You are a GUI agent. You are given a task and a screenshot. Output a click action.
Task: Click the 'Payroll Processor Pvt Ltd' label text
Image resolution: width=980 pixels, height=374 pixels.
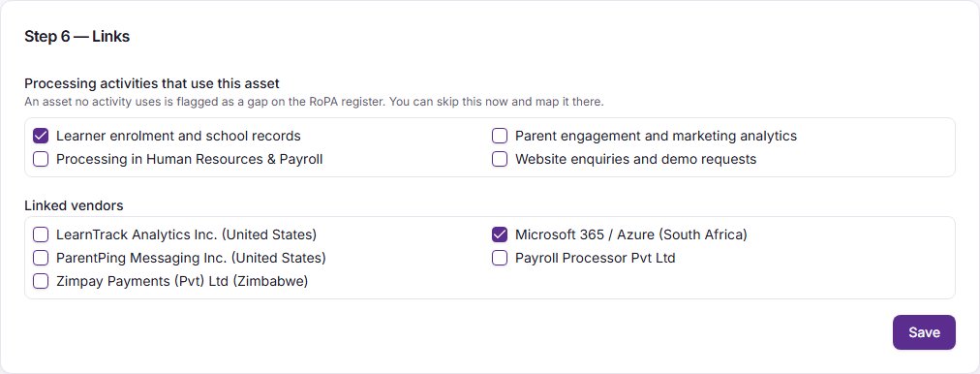[x=595, y=258]
